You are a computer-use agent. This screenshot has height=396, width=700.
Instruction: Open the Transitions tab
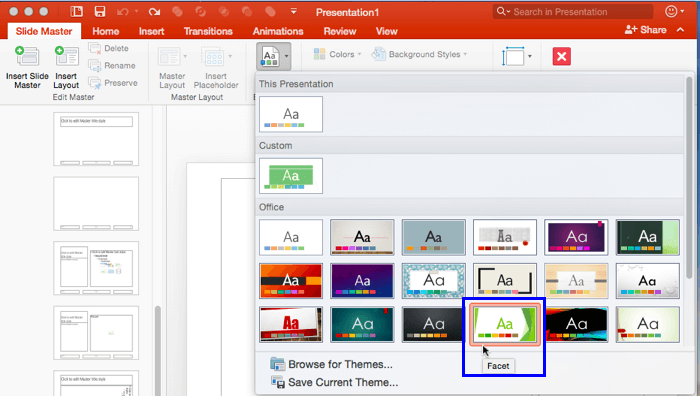(208, 31)
